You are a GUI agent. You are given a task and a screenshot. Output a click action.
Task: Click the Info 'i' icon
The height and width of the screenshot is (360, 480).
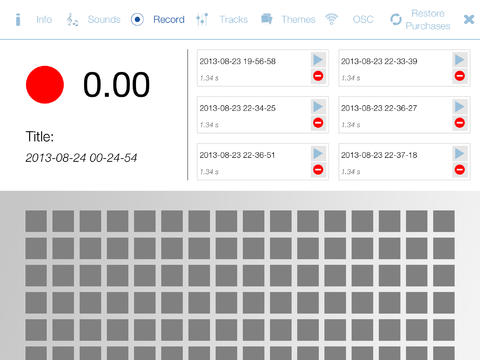click(x=18, y=20)
